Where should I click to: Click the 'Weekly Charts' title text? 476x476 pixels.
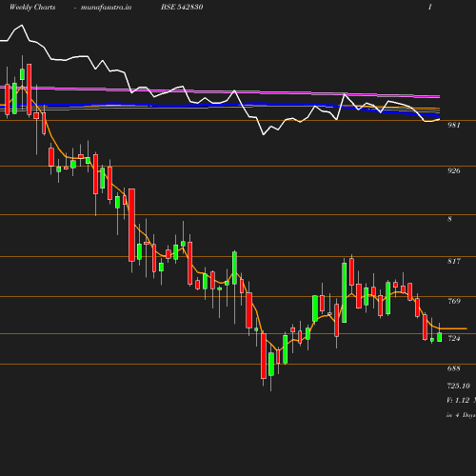pyautogui.click(x=32, y=8)
